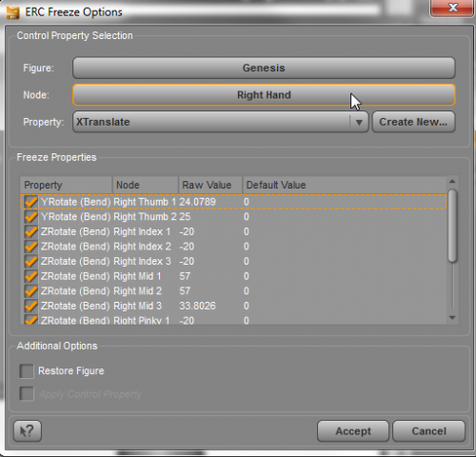Click the Cancel button

pos(429,431)
